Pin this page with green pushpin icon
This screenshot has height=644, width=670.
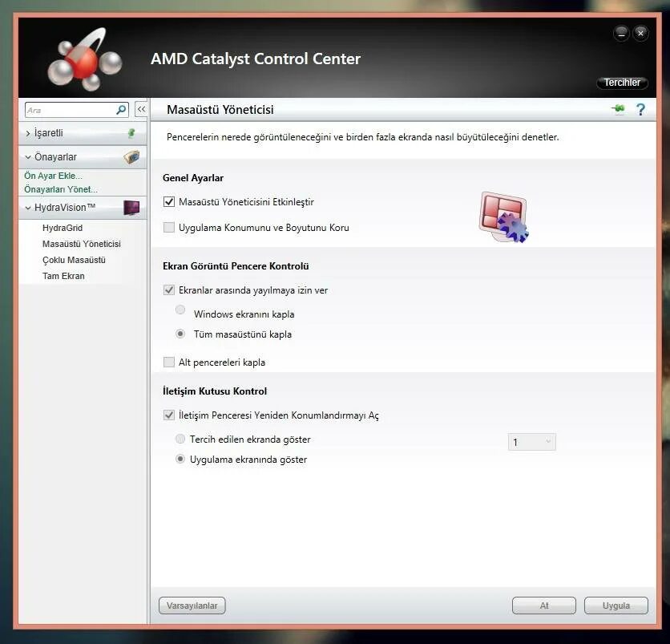[618, 109]
